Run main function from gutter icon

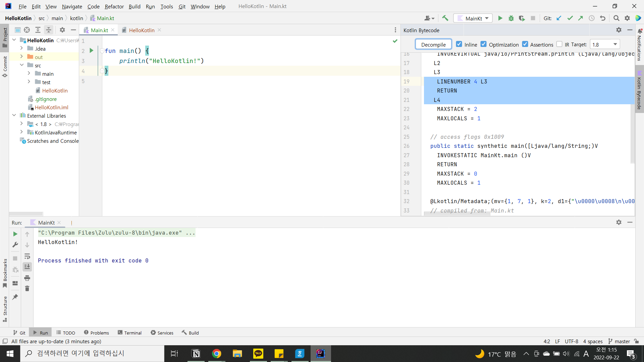(x=91, y=51)
